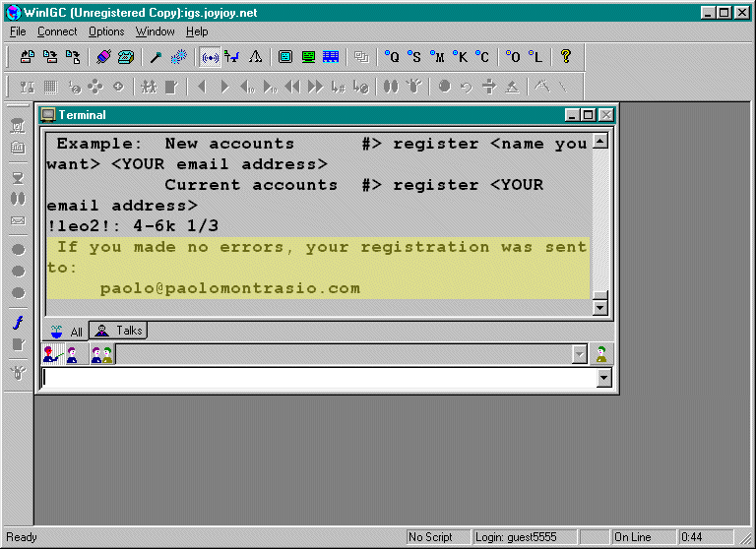Open the Options menu

click(x=106, y=31)
